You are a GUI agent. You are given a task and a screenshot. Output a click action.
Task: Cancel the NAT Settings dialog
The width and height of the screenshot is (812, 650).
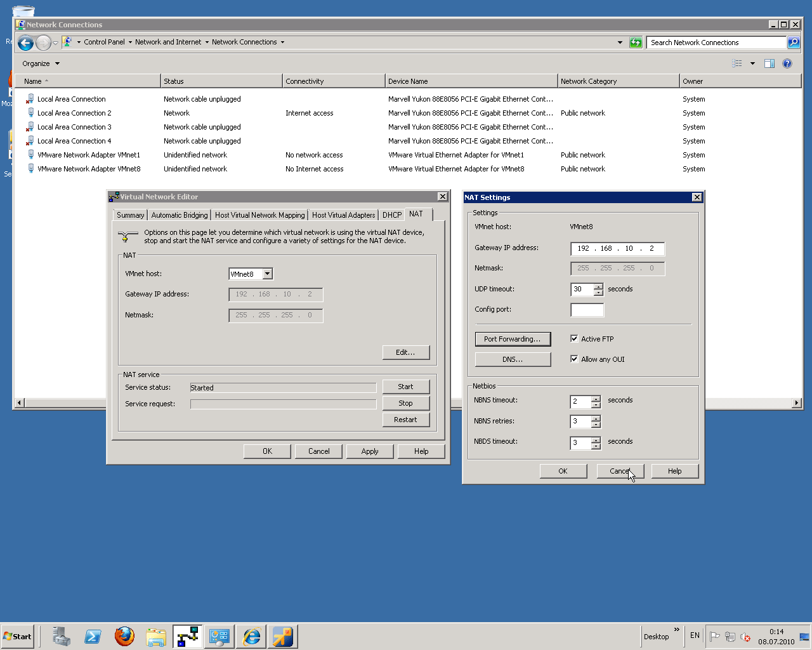tap(620, 471)
